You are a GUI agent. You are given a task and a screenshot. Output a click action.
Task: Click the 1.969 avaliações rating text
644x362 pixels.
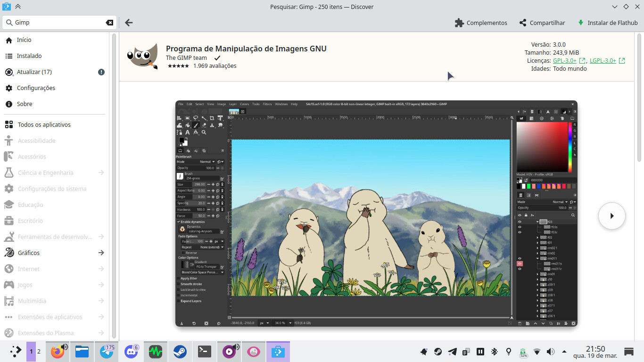point(215,66)
